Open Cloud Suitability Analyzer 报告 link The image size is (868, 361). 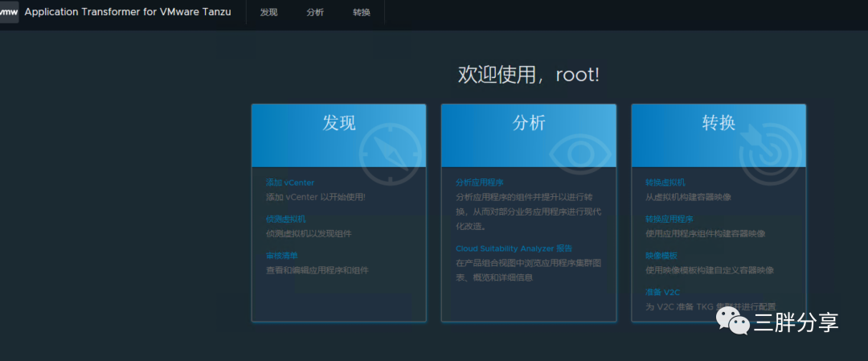pyautogui.click(x=514, y=248)
